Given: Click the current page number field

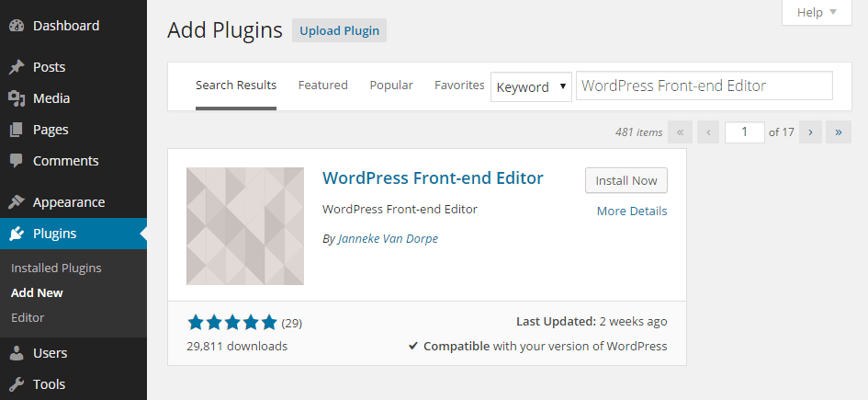Looking at the screenshot, I should coord(745,132).
